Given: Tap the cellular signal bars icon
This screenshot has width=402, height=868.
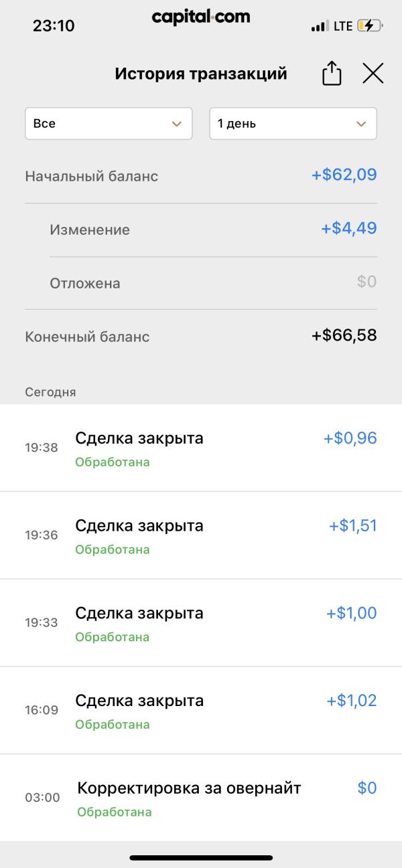Looking at the screenshot, I should [320, 27].
